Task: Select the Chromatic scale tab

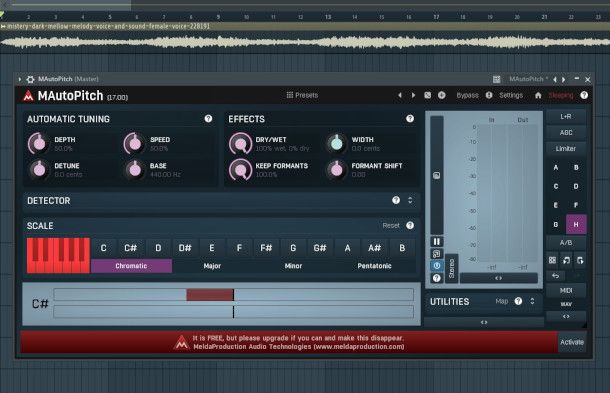Action: (x=131, y=266)
